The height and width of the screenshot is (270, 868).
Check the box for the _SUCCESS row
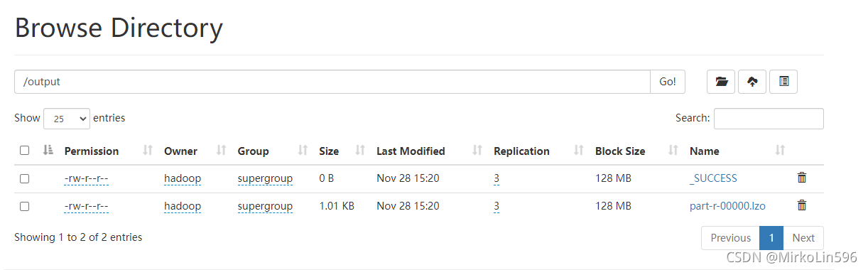(x=25, y=178)
